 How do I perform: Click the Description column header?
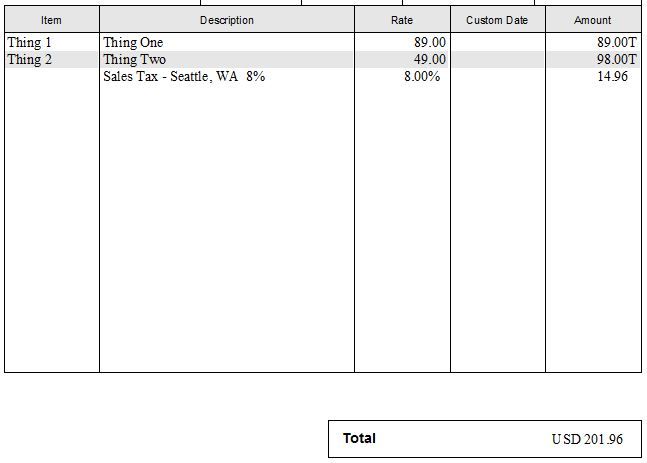click(227, 20)
